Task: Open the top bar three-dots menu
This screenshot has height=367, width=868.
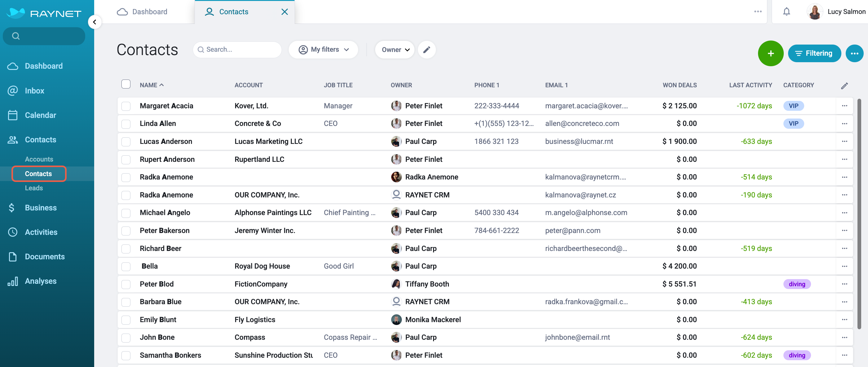Action: point(758,11)
